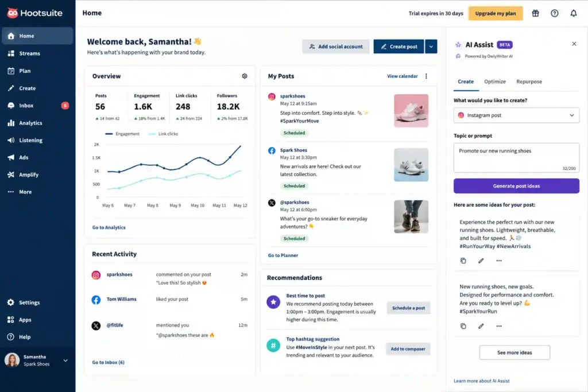Click the Topic or prompt text field
This screenshot has width=588, height=392.
tap(516, 158)
